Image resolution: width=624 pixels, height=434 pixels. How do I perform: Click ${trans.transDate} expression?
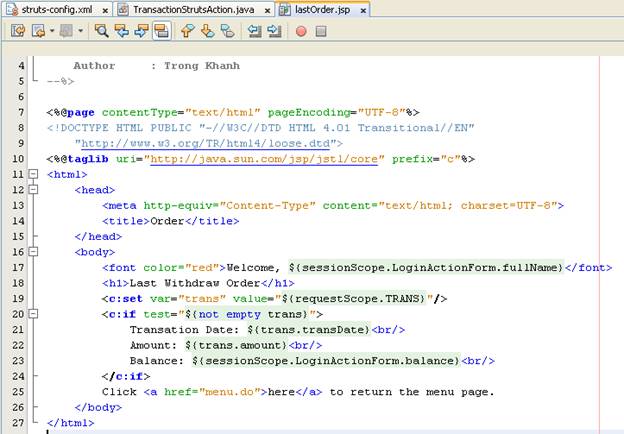tap(309, 329)
